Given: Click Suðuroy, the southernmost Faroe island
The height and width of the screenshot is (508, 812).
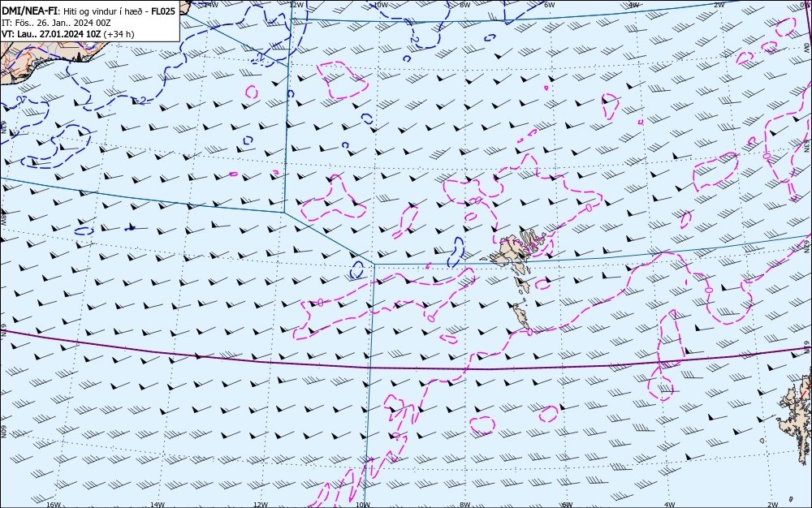Looking at the screenshot, I should (x=520, y=316).
